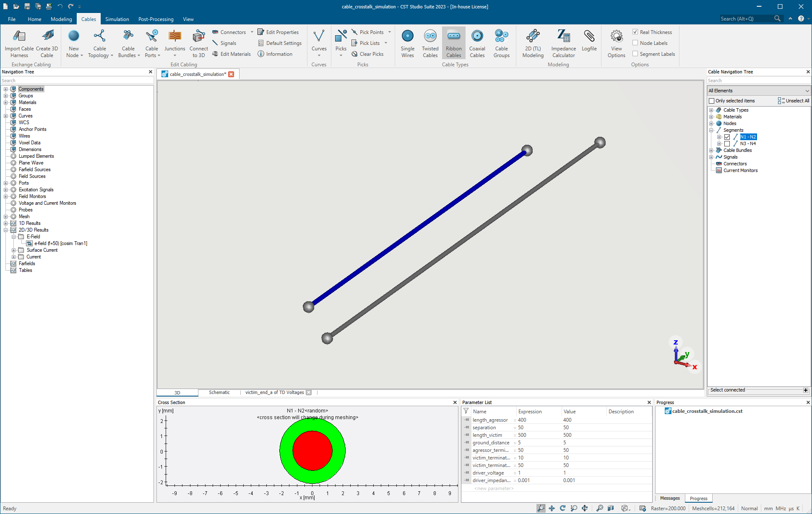
Task: Open the Schematic view tab
Action: (219, 392)
